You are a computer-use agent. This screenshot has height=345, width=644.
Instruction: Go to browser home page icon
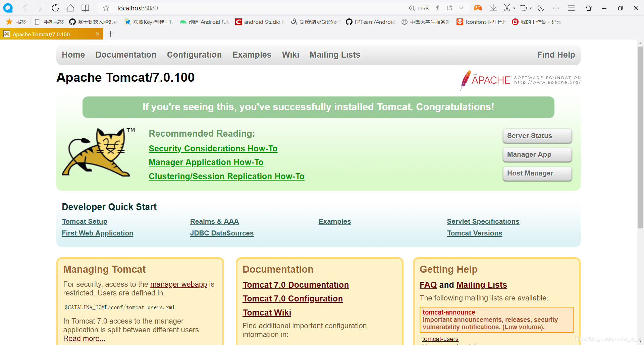coord(70,8)
